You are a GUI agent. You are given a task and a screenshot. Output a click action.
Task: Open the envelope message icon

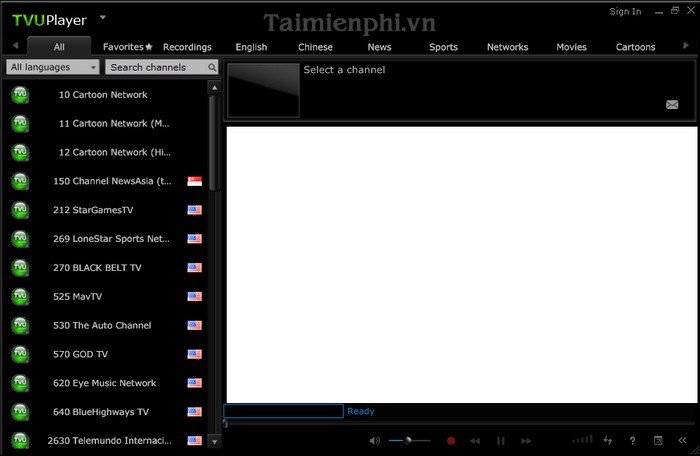point(672,105)
